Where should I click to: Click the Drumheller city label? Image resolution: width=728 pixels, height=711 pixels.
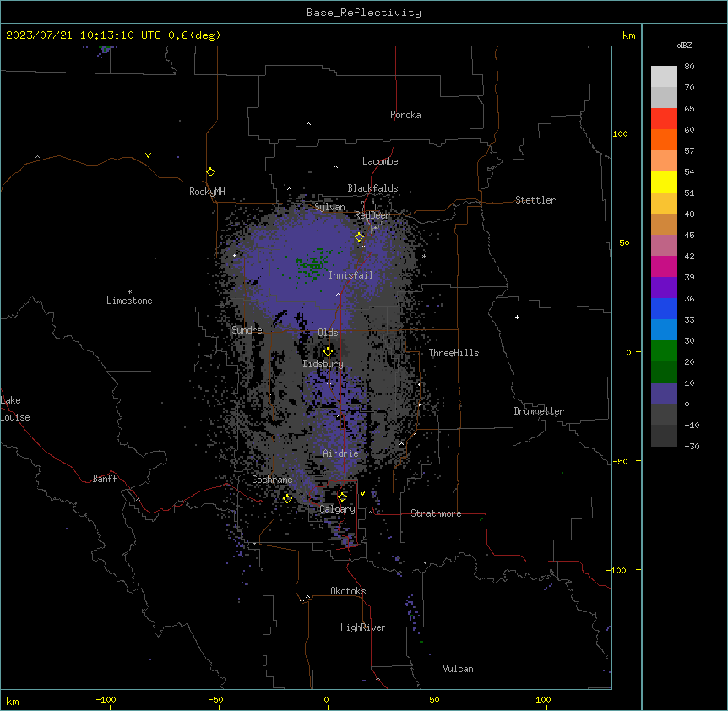[539, 411]
